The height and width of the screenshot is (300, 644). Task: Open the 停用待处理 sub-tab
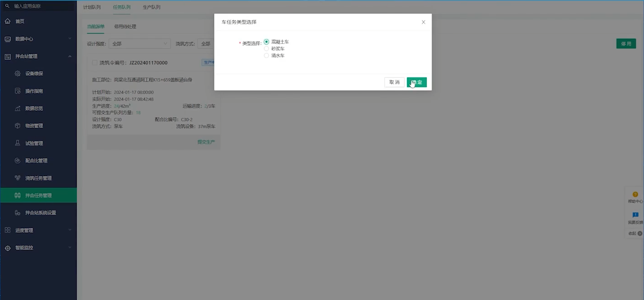[x=125, y=26]
